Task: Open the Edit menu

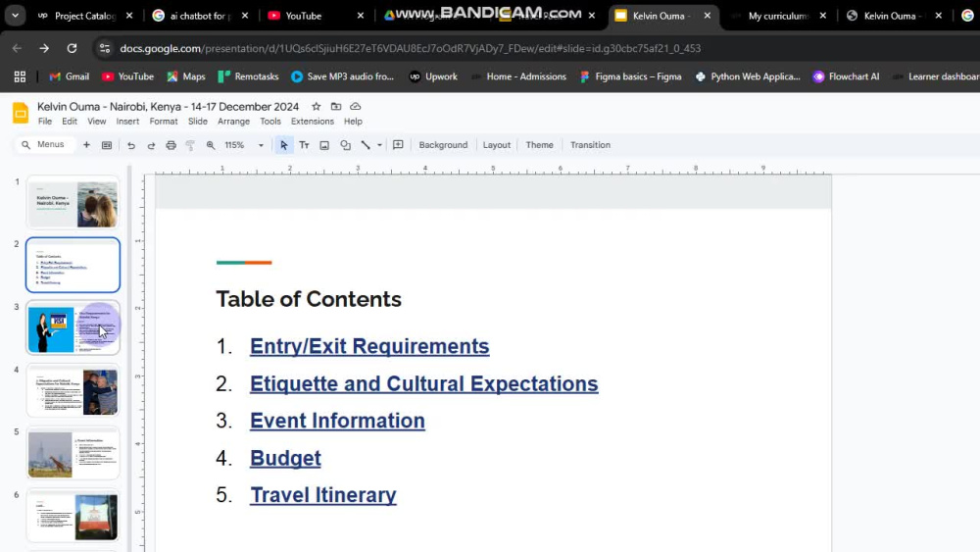Action: point(70,122)
